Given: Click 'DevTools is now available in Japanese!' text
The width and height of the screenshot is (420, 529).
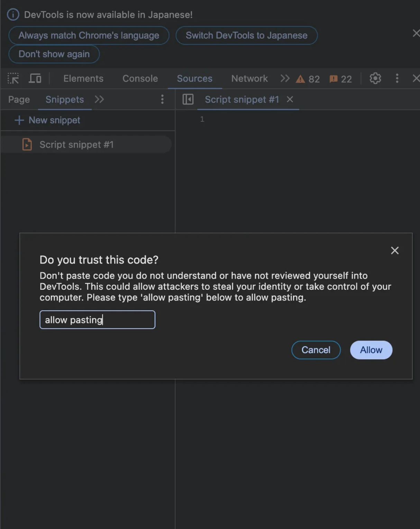Looking at the screenshot, I should [x=108, y=15].
